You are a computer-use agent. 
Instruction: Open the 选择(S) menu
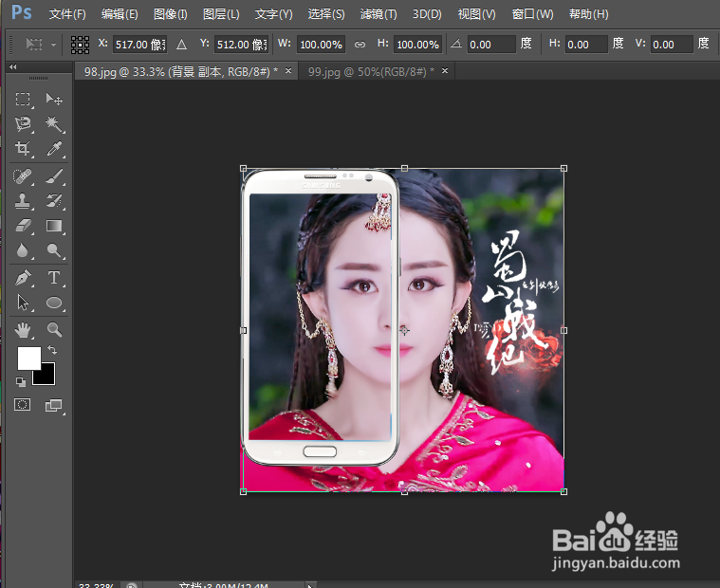point(326,14)
